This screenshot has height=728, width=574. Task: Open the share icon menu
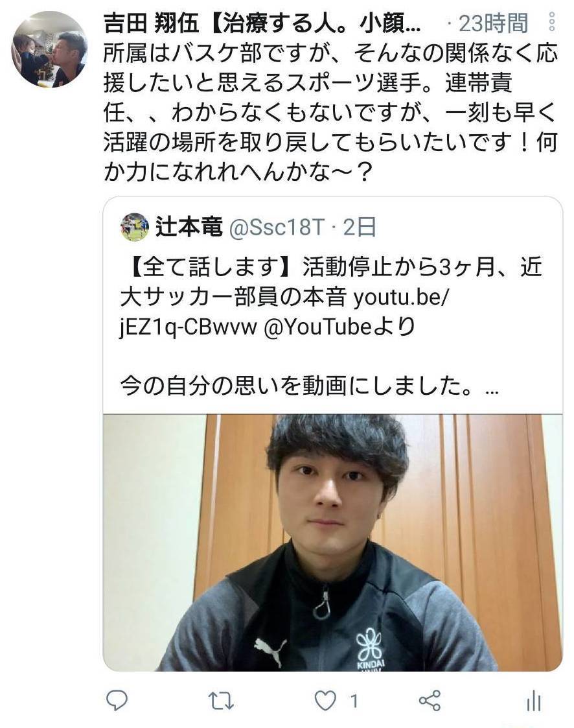430,701
